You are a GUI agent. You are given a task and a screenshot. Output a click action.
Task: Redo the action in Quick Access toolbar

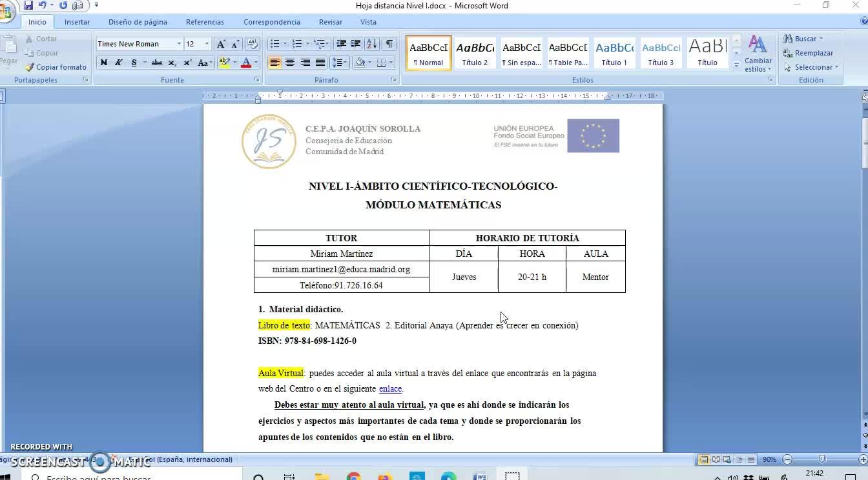pos(63,5)
